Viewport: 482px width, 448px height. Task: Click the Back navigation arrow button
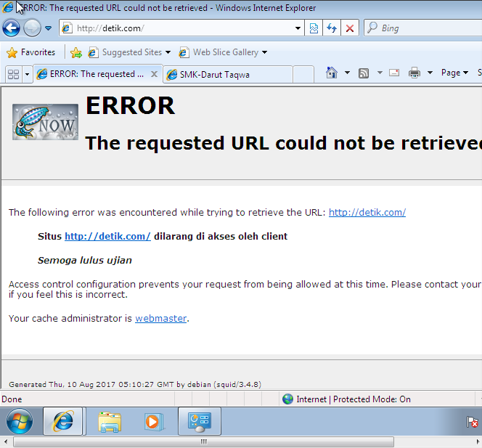11,28
